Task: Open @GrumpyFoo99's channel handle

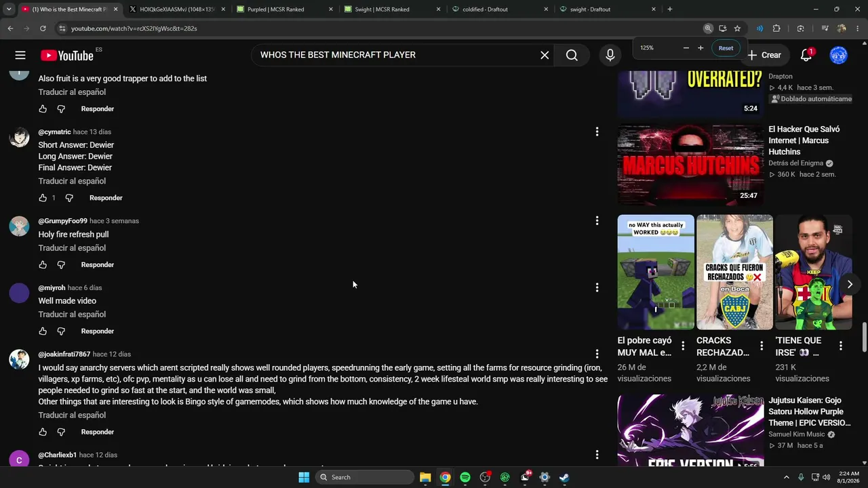Action: 63,221
